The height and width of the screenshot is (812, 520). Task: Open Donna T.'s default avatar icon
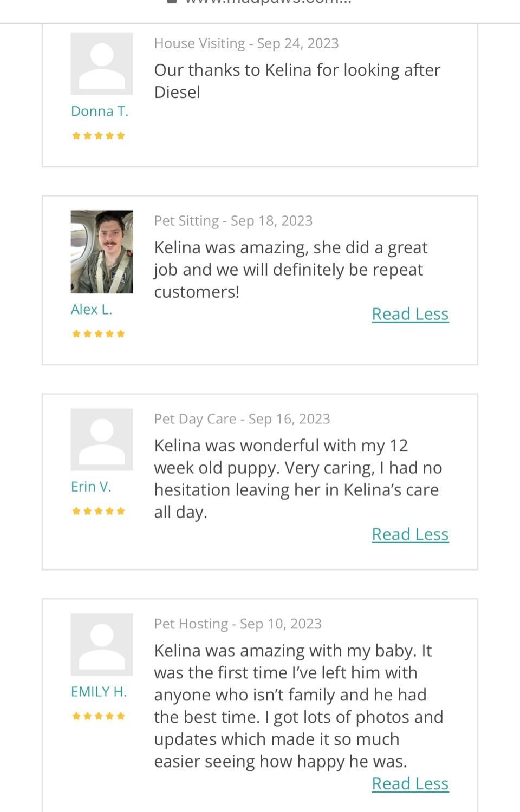[102, 64]
